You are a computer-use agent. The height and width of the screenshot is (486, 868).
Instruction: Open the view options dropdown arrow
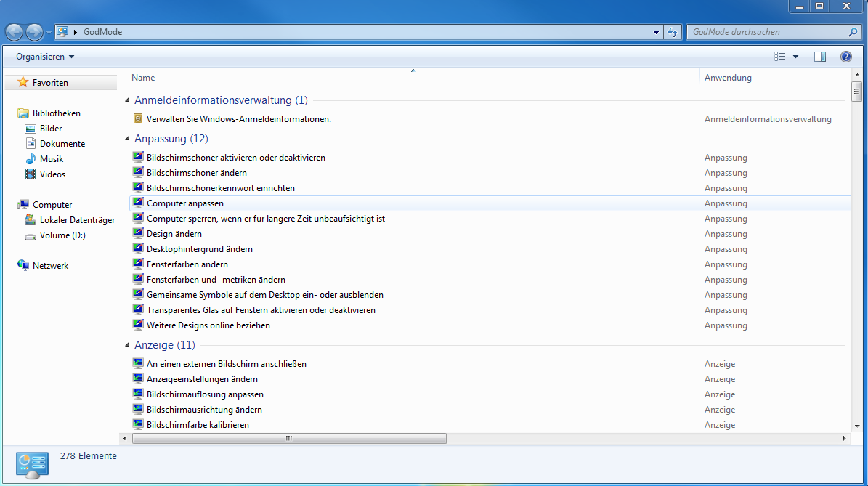pos(795,57)
